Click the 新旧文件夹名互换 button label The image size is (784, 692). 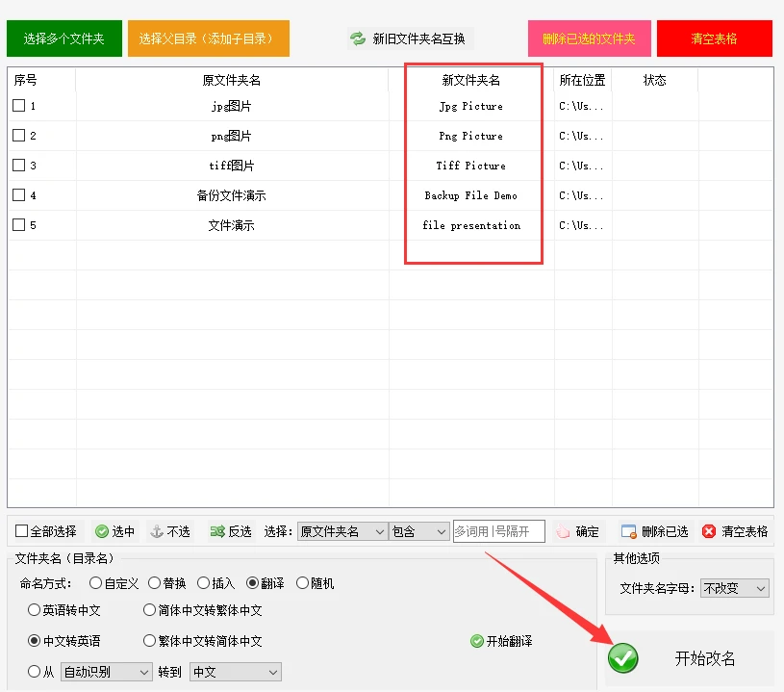click(x=419, y=38)
